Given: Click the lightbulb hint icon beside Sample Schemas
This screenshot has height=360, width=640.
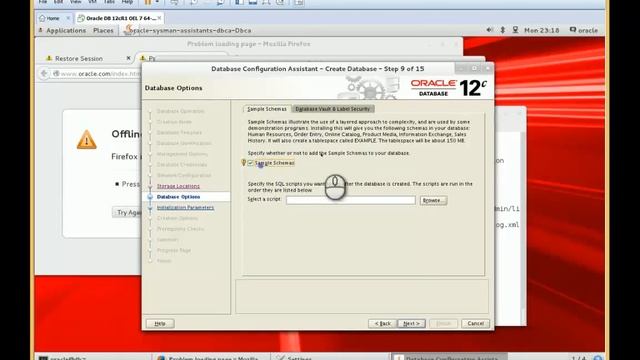Looking at the screenshot, I should coord(244,163).
